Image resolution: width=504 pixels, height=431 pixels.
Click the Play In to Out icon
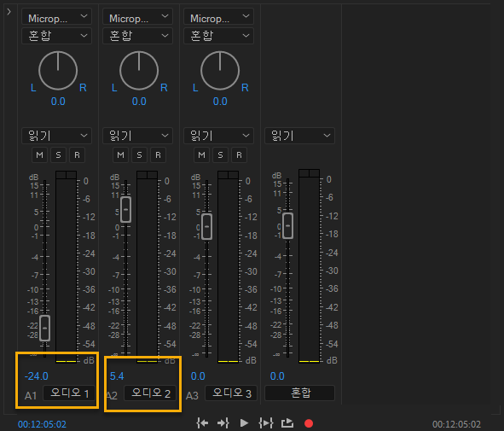click(266, 423)
